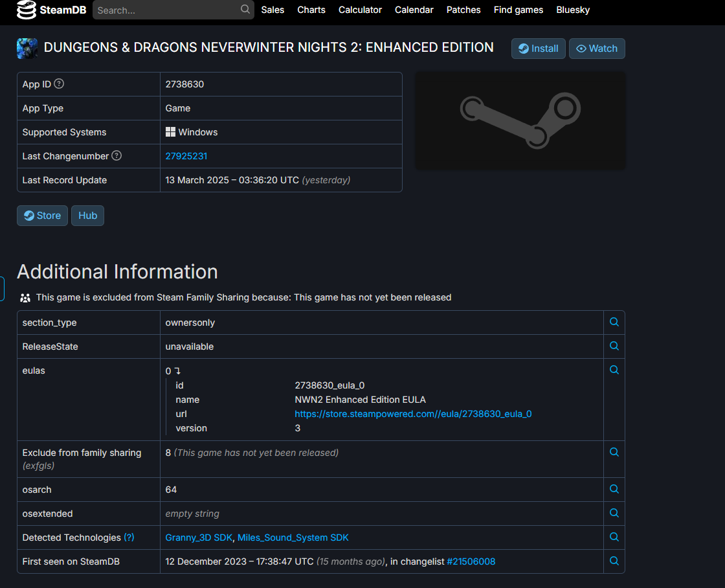The image size is (725, 588).
Task: Open the Miles_Sound_System SDK link
Action: pos(293,537)
